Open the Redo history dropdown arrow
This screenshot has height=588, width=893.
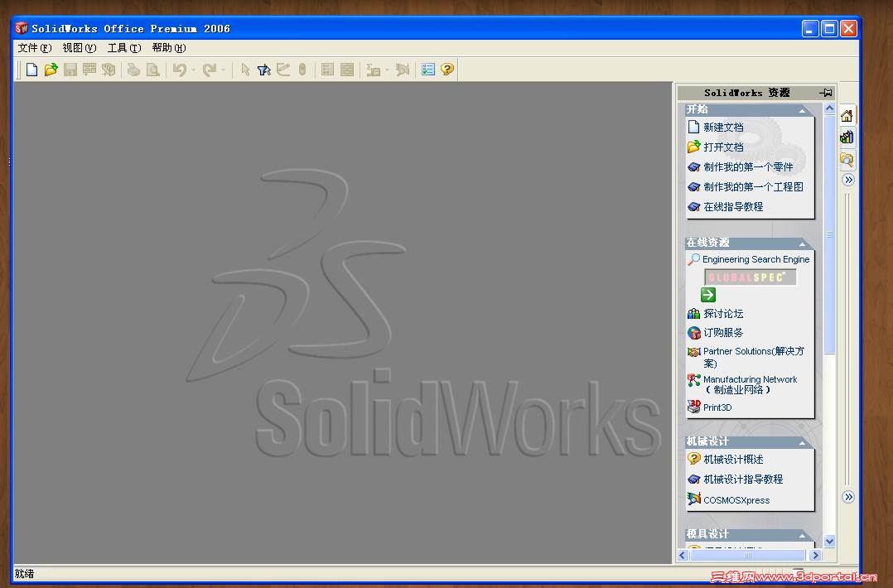224,70
